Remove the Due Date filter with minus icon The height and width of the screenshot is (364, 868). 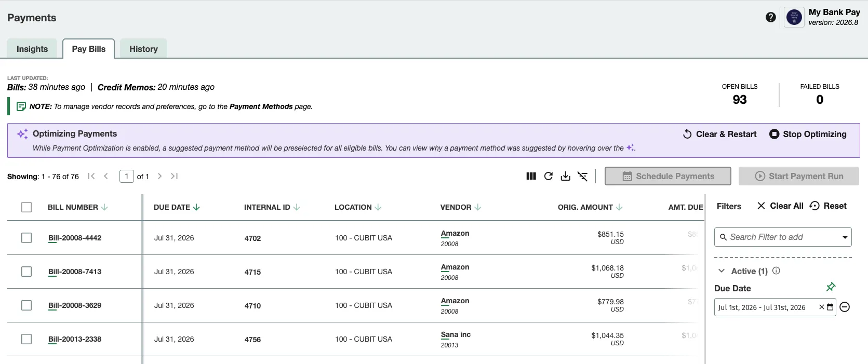[x=845, y=307]
